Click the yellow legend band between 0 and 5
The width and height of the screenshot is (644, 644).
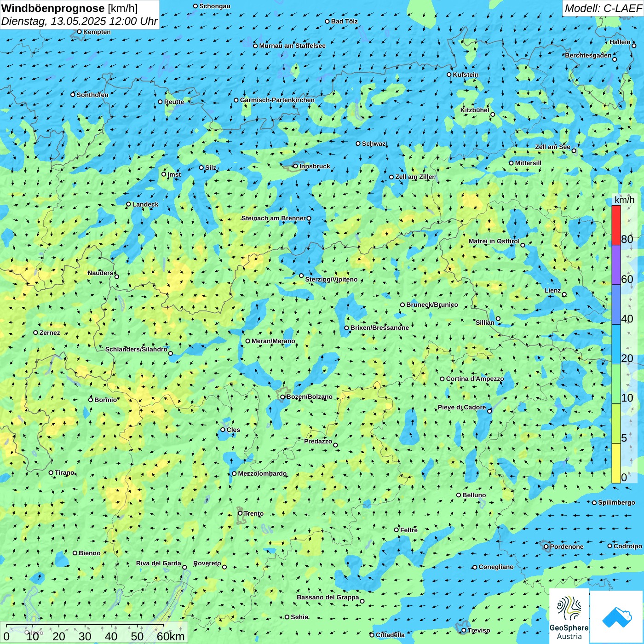pyautogui.click(x=616, y=463)
